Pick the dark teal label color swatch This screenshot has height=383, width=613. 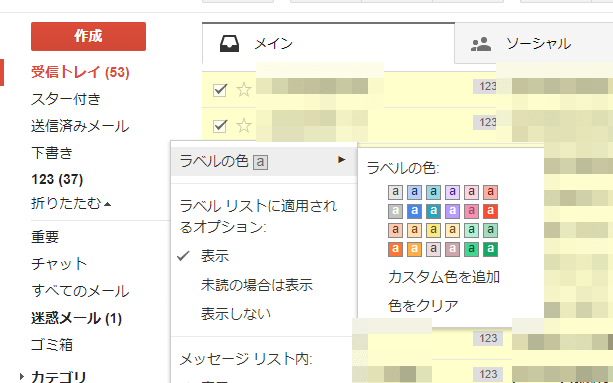[433, 211]
